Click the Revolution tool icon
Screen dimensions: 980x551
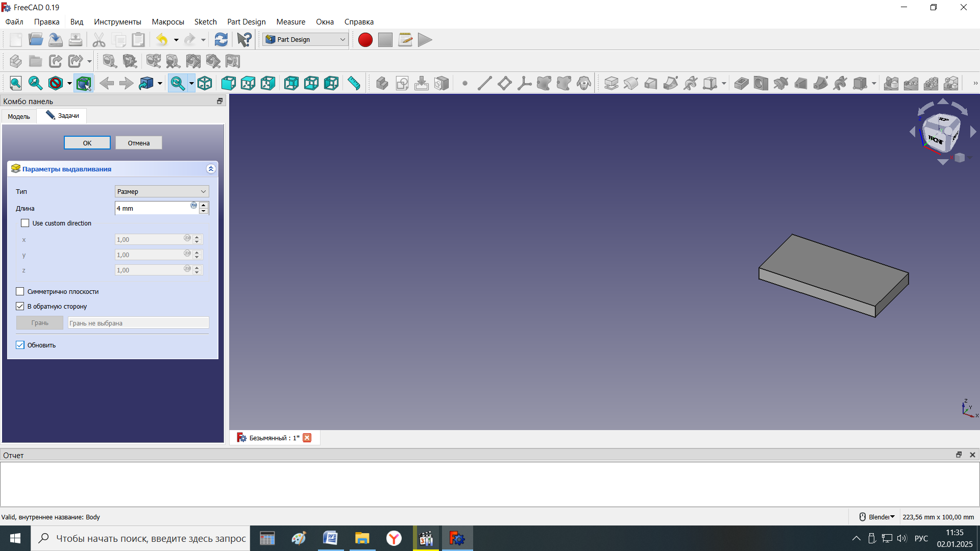point(631,83)
